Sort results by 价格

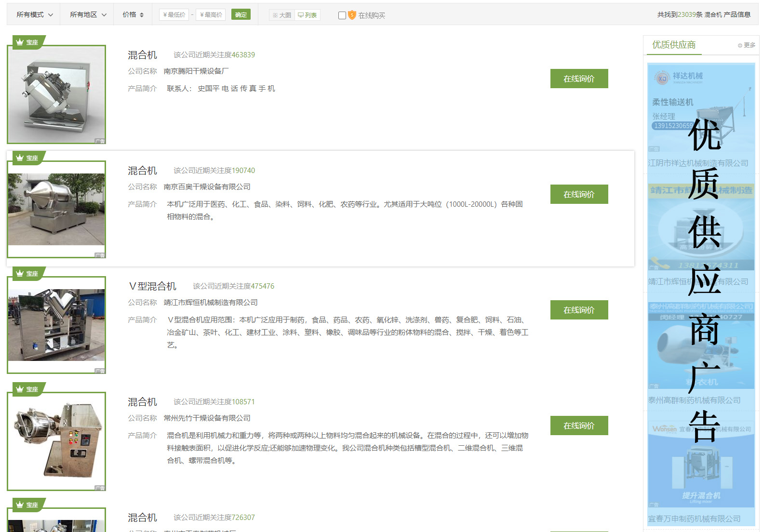coord(133,15)
